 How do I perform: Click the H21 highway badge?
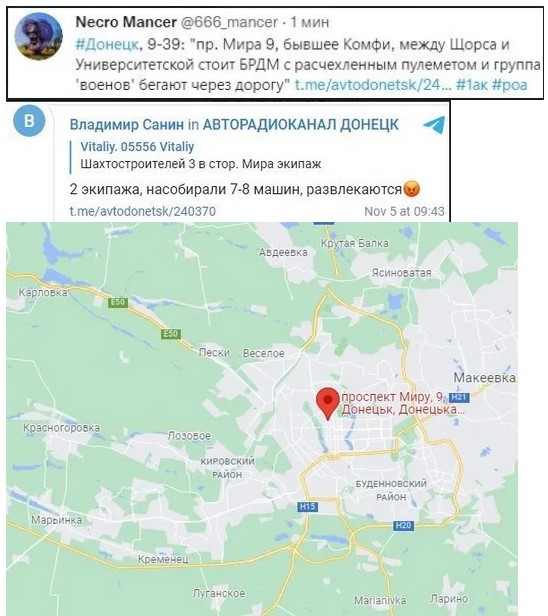459,397
